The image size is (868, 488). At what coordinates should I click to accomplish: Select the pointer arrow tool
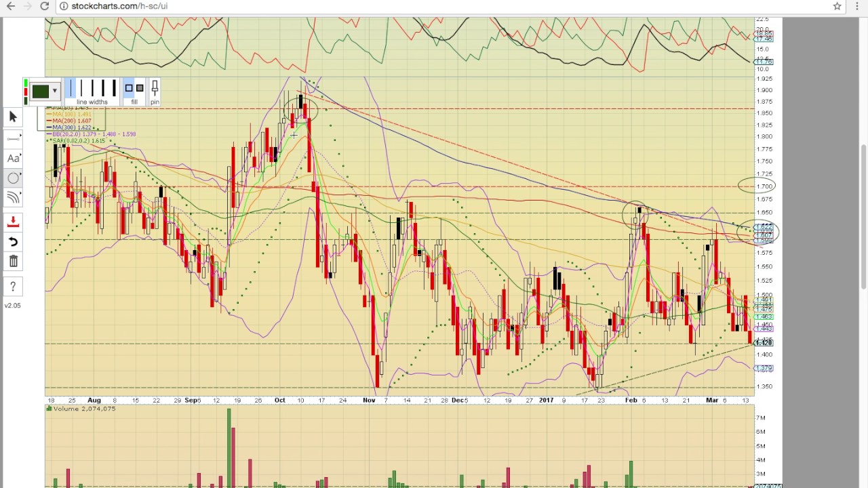13,117
